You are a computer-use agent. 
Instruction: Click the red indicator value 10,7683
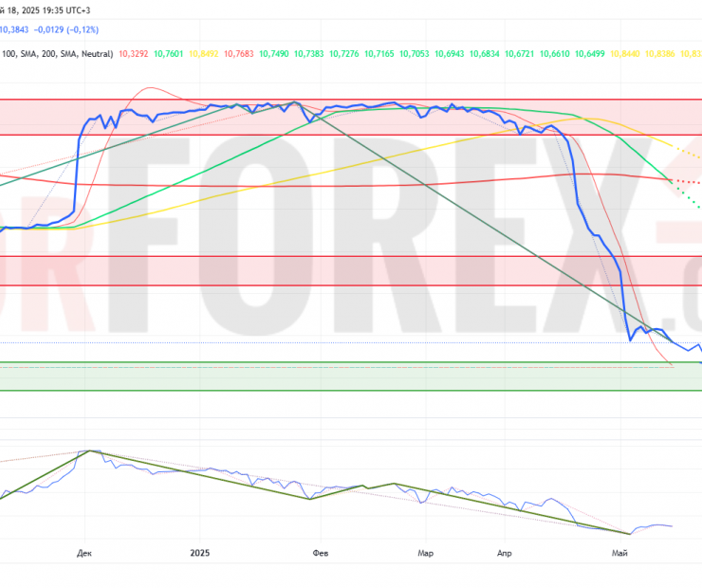tap(239, 54)
